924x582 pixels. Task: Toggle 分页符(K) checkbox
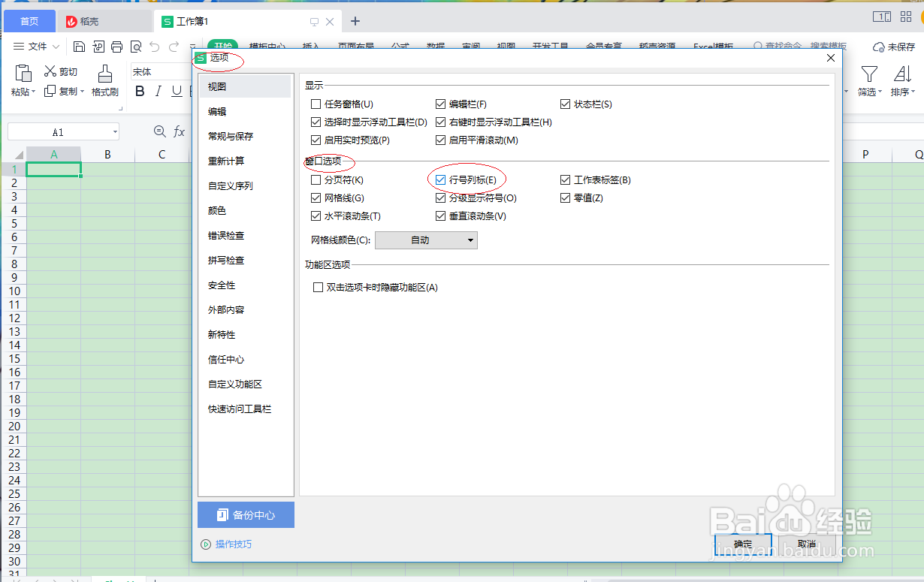316,180
